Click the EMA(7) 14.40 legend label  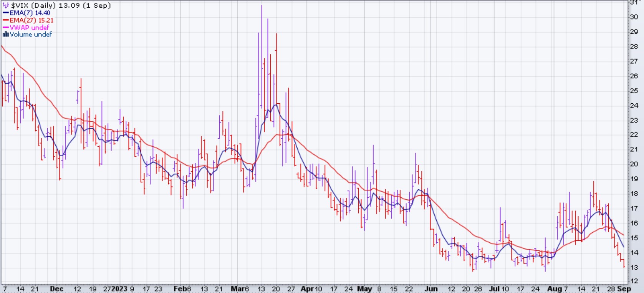tap(30, 13)
